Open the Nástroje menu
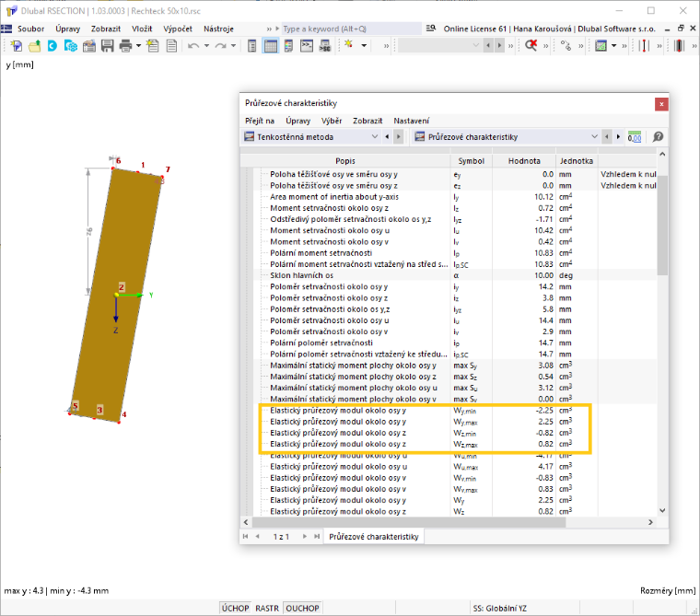This screenshot has width=700, height=616. 219,29
